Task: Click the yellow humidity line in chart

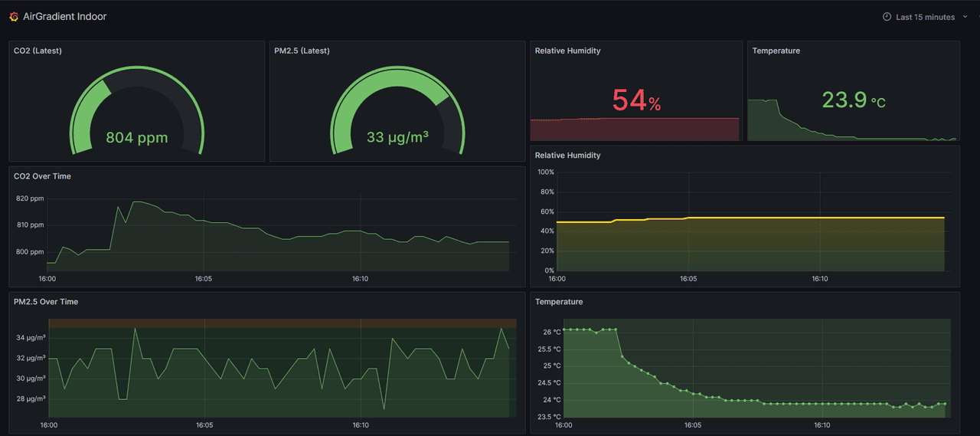Action: (766, 218)
